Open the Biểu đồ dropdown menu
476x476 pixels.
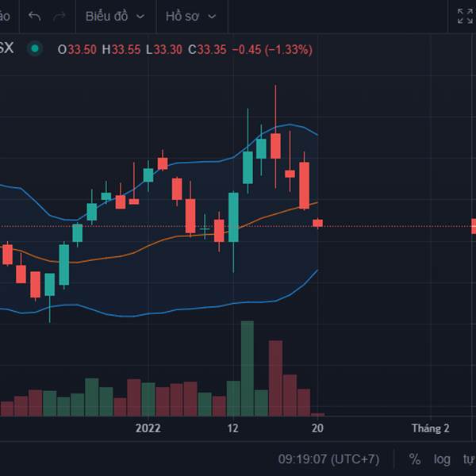point(115,16)
